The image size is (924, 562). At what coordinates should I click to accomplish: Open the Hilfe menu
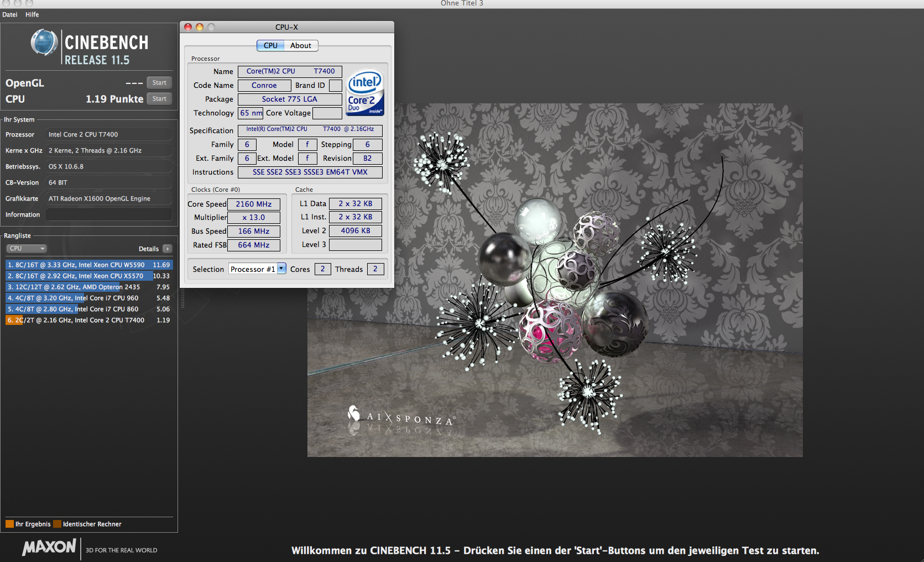pyautogui.click(x=32, y=14)
